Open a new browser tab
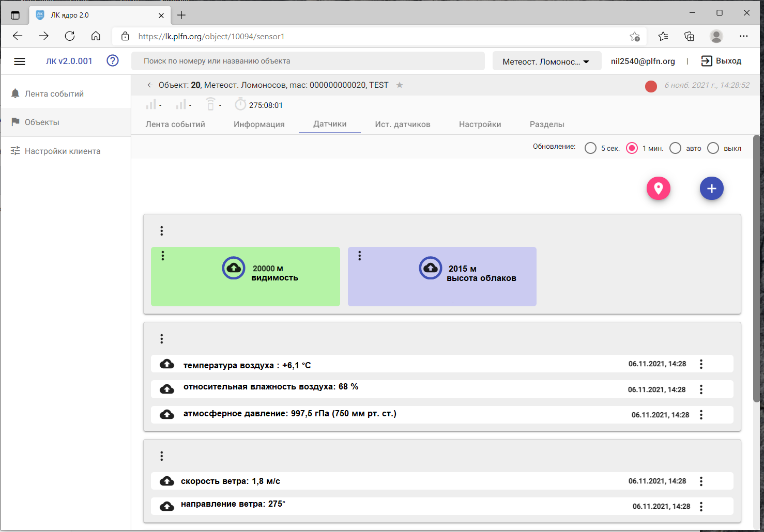 [181, 15]
